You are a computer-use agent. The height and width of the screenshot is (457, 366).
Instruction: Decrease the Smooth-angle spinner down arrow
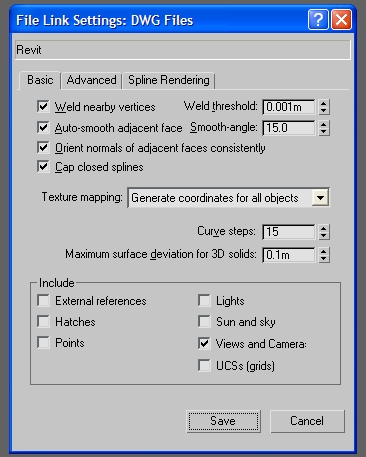[323, 132]
